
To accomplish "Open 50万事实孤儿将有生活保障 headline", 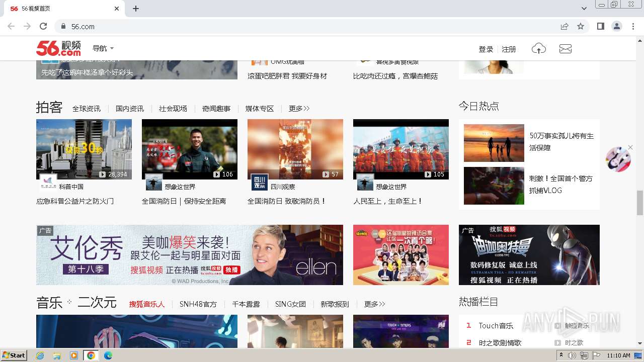I will point(561,142).
